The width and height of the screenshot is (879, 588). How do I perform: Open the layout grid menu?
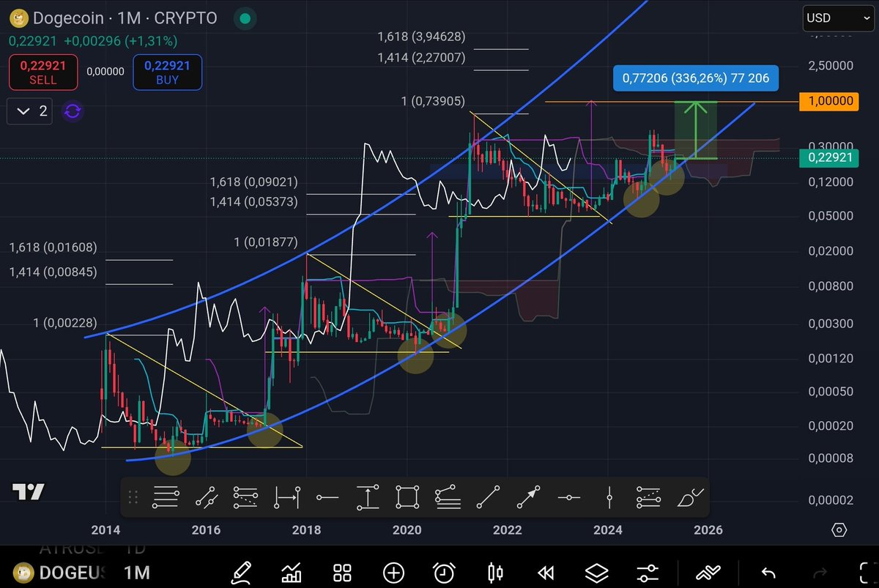pos(342,573)
